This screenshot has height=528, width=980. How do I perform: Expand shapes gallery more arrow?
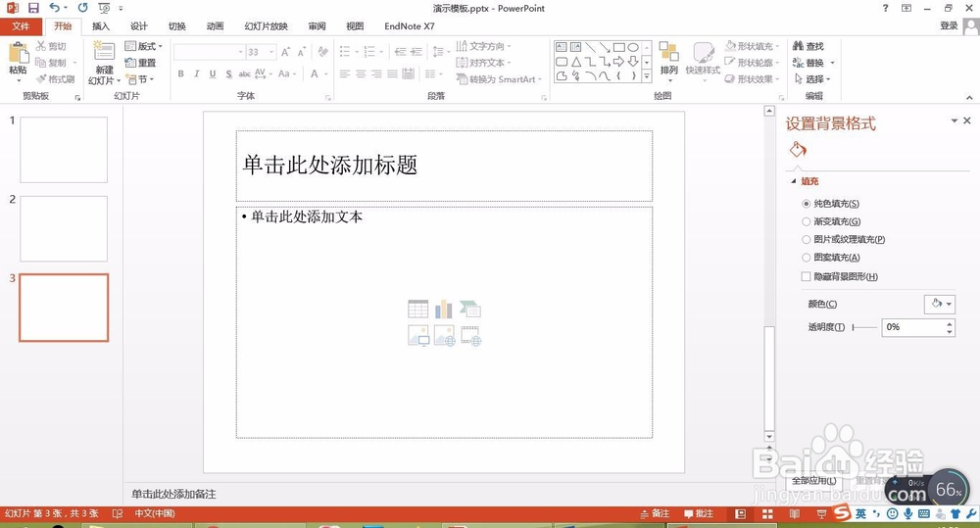646,76
